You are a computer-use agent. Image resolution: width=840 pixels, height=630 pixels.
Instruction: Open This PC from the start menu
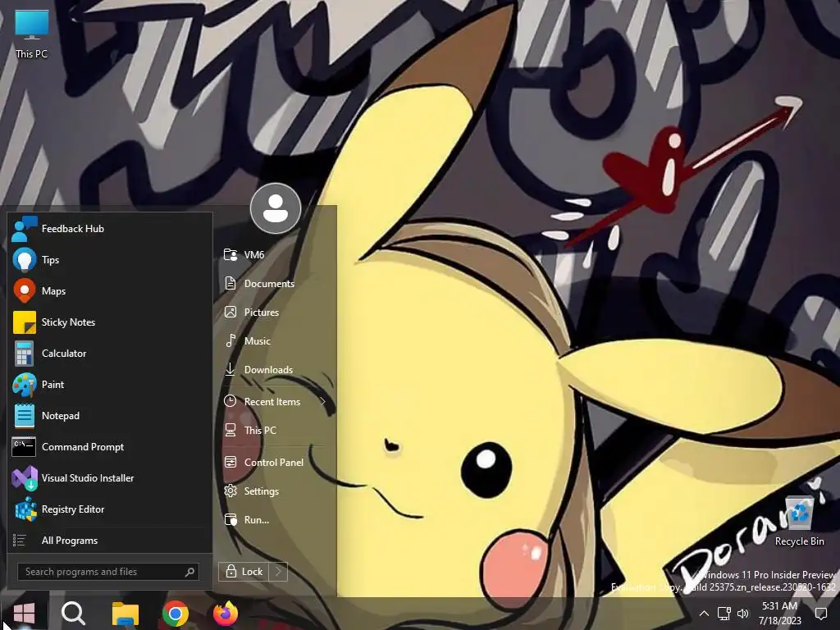point(276,430)
